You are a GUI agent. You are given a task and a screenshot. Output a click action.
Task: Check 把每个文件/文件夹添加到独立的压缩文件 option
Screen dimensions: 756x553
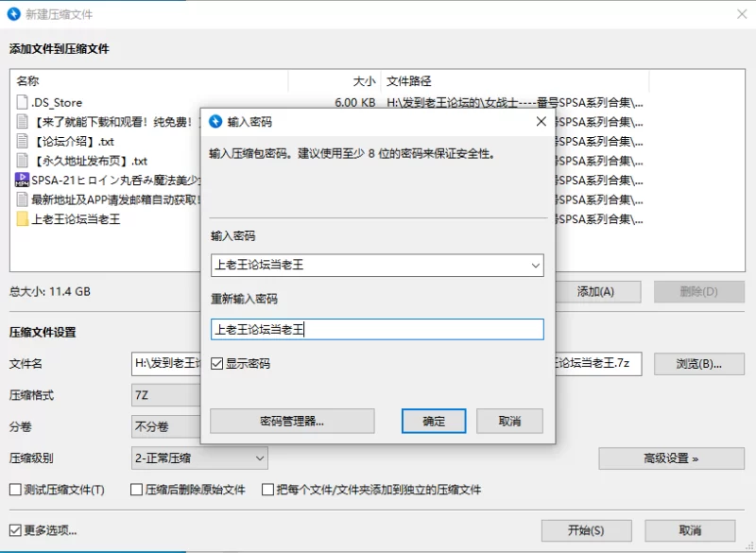pos(267,490)
